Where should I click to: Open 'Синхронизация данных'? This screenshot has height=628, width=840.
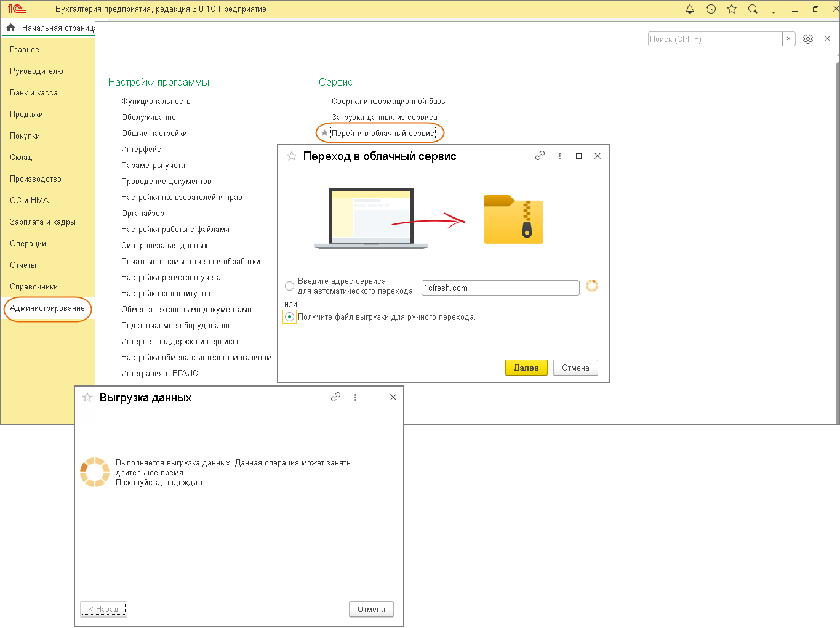point(164,245)
